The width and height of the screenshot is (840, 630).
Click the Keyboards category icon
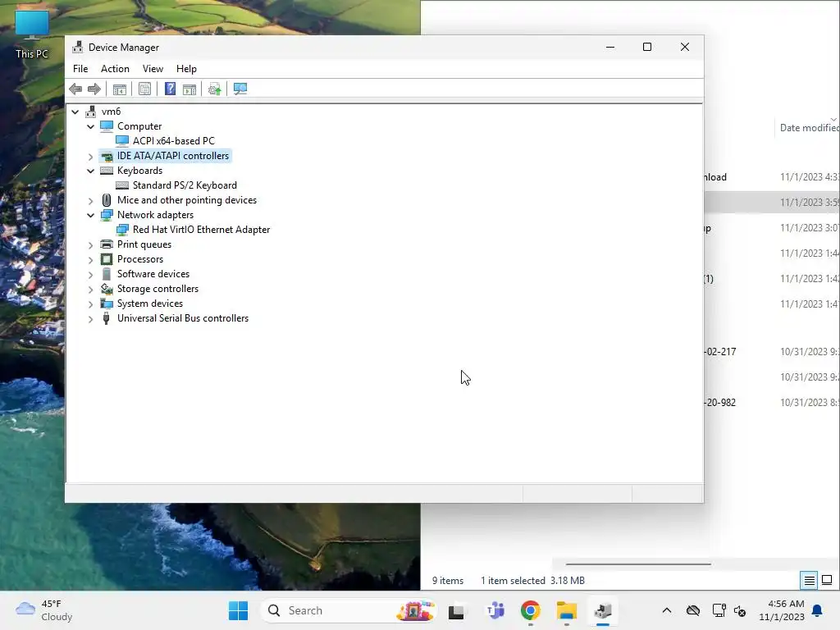coord(107,171)
